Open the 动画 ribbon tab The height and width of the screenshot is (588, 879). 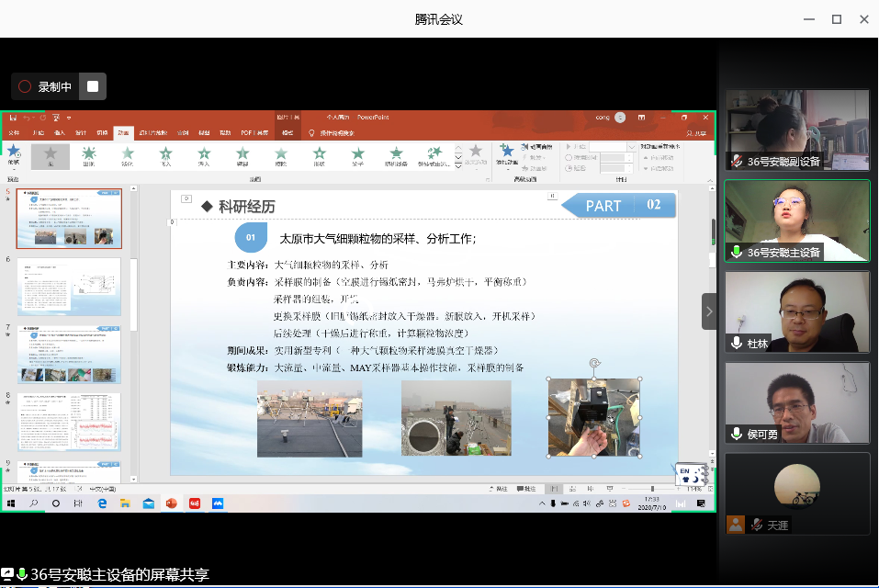[x=123, y=133]
